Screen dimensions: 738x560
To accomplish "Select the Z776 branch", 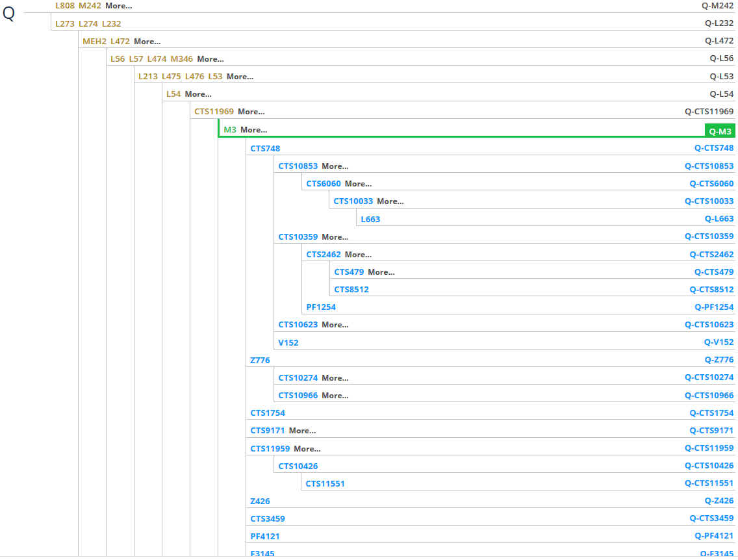I will [x=260, y=360].
